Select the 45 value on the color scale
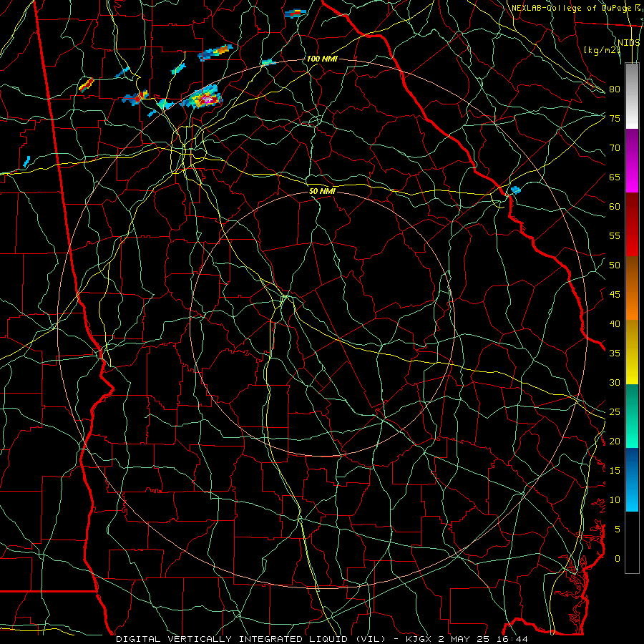The width and height of the screenshot is (644, 644). coord(615,295)
